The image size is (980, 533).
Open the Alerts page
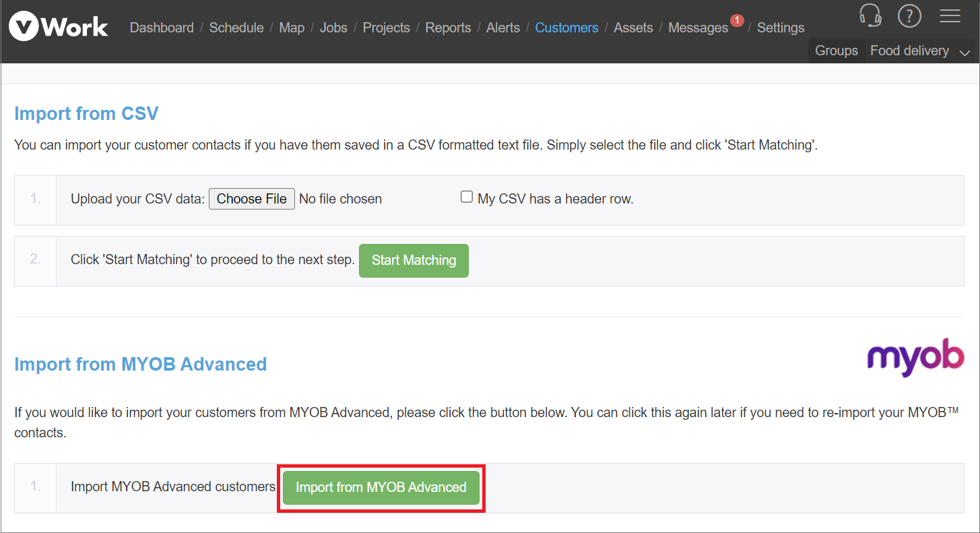pos(503,28)
